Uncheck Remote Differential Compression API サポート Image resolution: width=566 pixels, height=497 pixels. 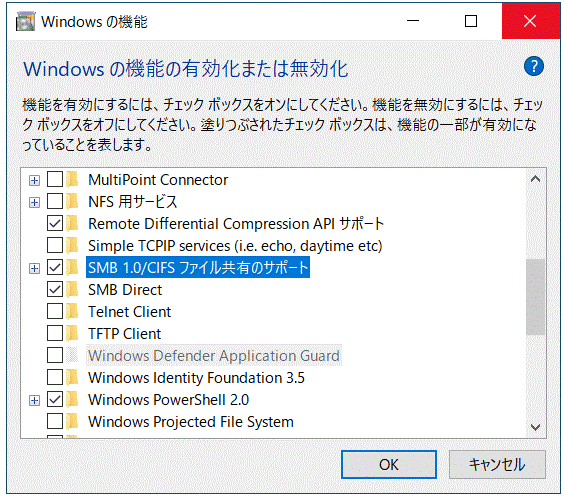[x=55, y=223]
